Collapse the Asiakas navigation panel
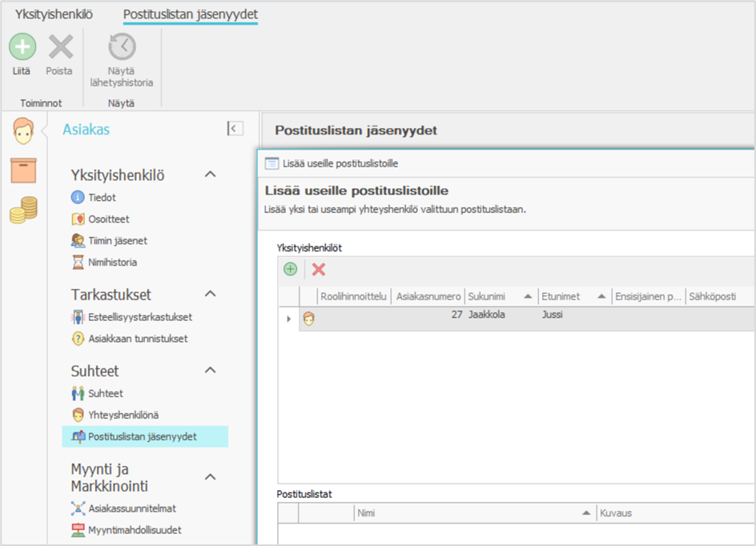 click(x=235, y=128)
